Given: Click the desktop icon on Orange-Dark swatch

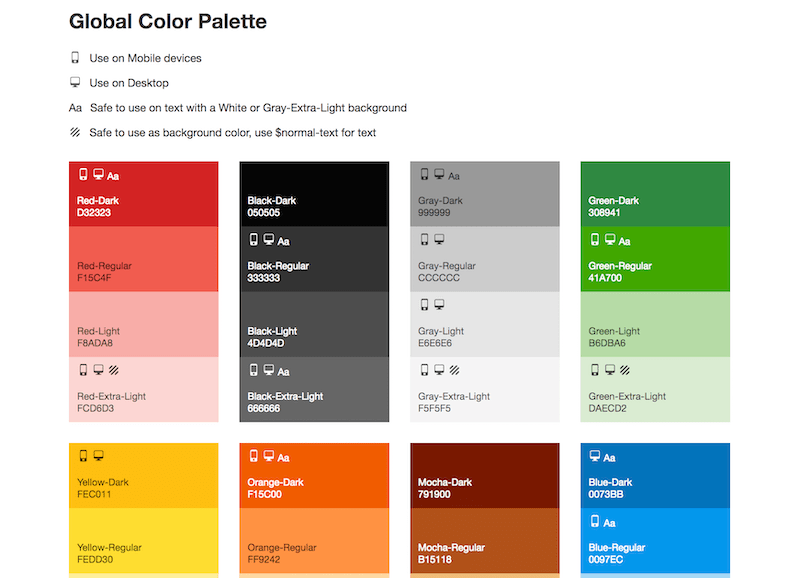Looking at the screenshot, I should (x=268, y=457).
